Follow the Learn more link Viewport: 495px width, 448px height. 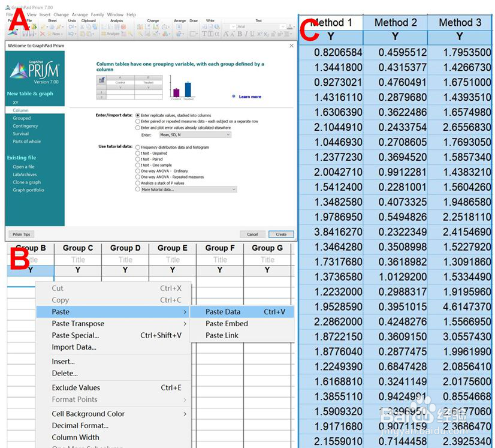[250, 97]
